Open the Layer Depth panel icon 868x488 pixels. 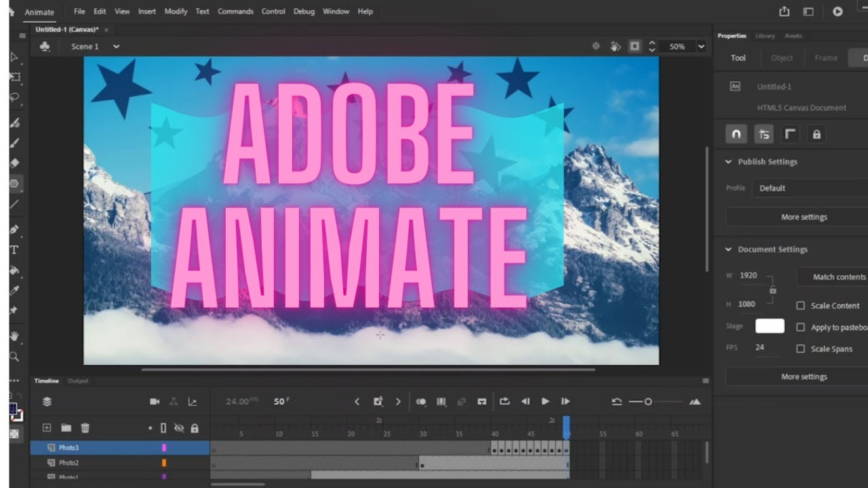click(193, 402)
